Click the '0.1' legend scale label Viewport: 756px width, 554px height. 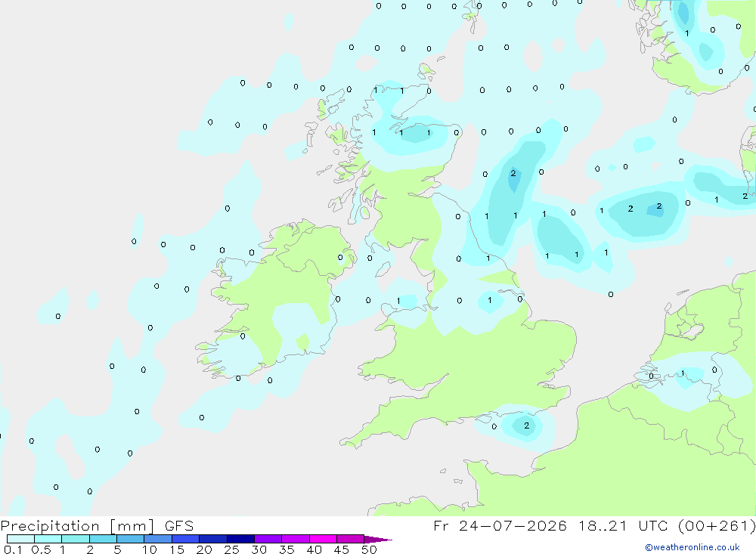(x=13, y=549)
